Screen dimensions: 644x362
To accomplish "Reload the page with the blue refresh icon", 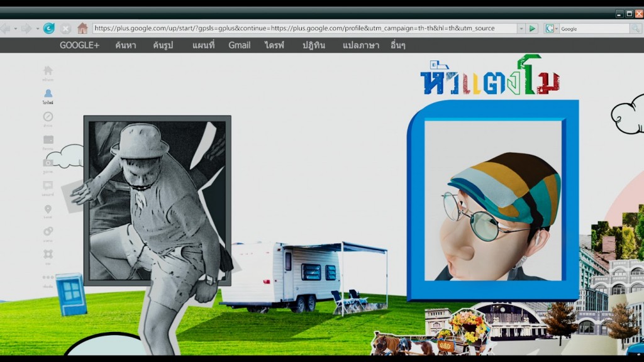I will (49, 28).
